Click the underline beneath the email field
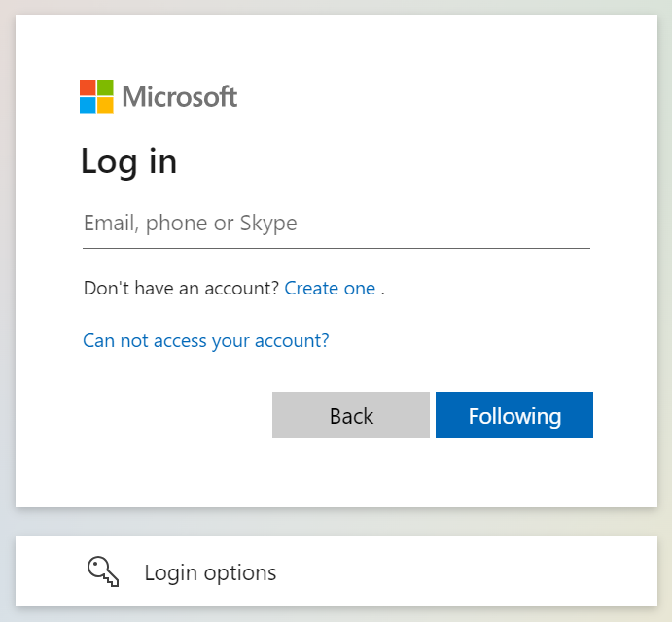The image size is (672, 622). coord(336,248)
